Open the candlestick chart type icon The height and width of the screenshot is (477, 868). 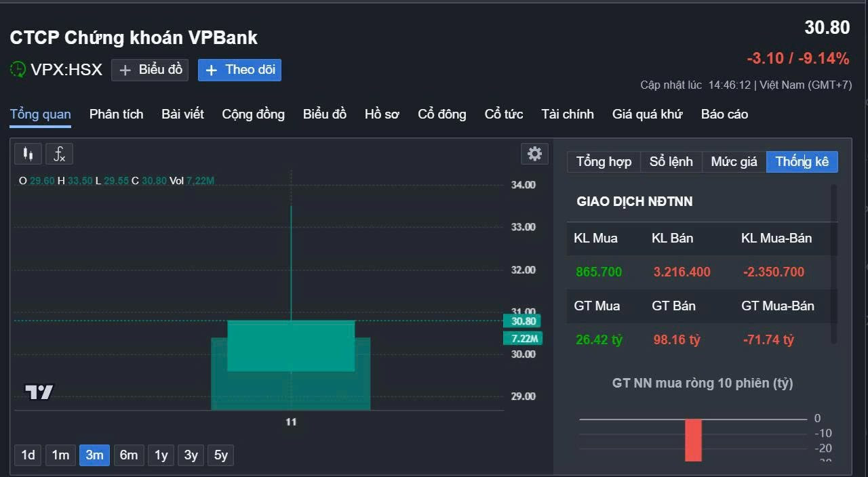(28, 154)
